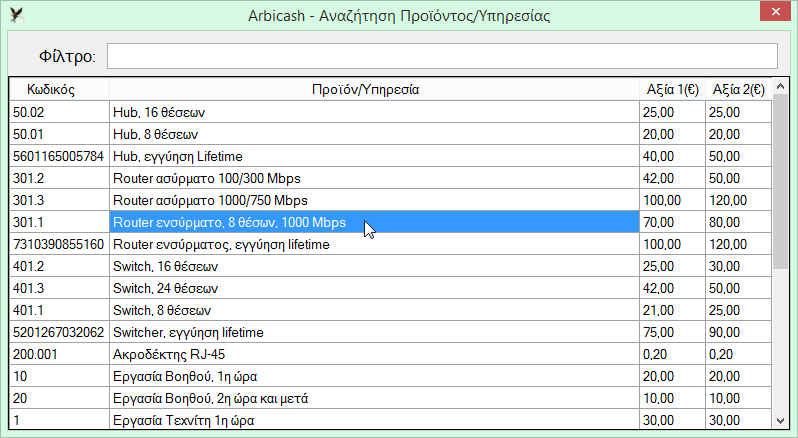The image size is (798, 438).
Task: Click the Αξία 1(€) column header
Action: [x=672, y=90]
